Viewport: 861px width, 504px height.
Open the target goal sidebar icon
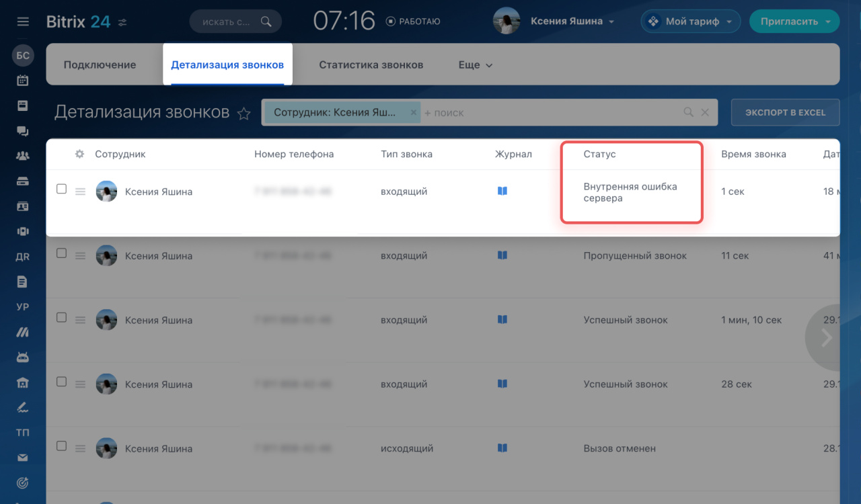tap(23, 482)
